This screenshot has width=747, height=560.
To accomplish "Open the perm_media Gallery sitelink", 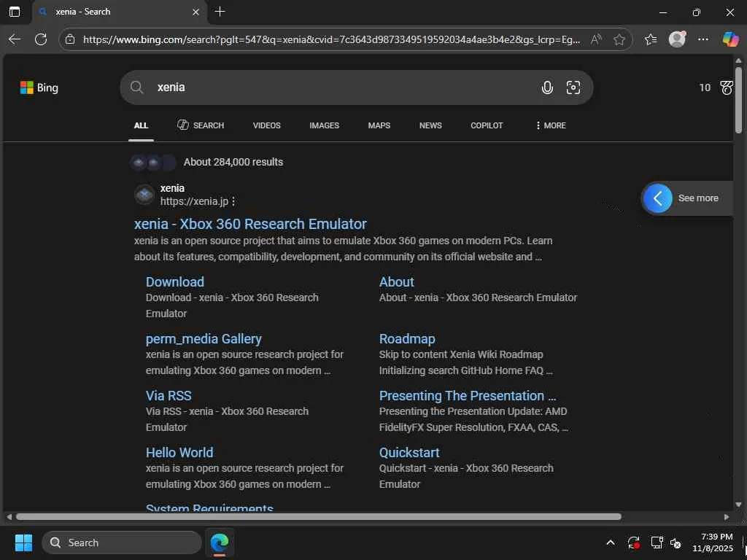I will tap(204, 339).
